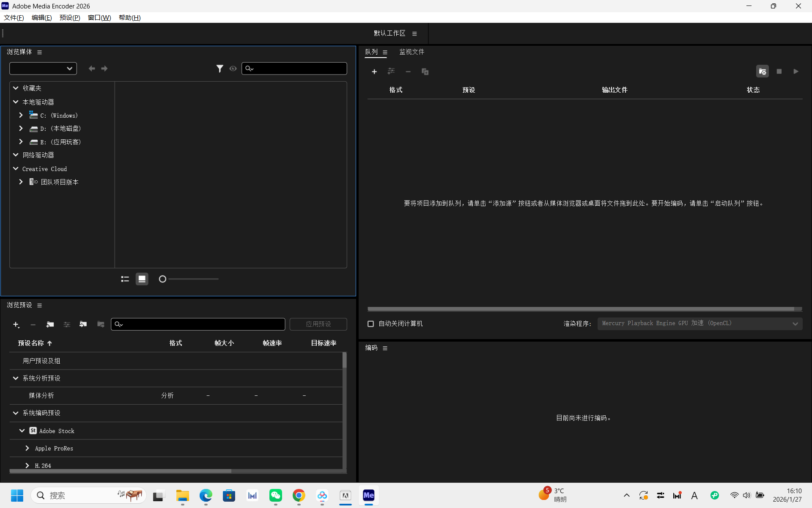
Task: Click the 预设名称 column header to sort
Action: pos(31,343)
